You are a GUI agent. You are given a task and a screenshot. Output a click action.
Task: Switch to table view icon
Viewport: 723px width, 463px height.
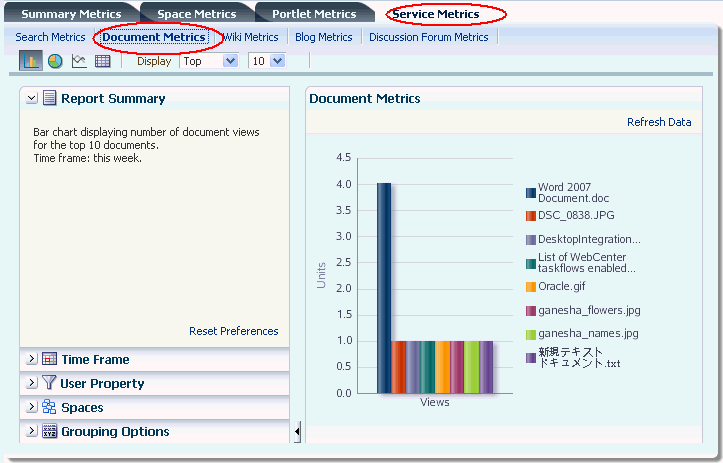(102, 61)
